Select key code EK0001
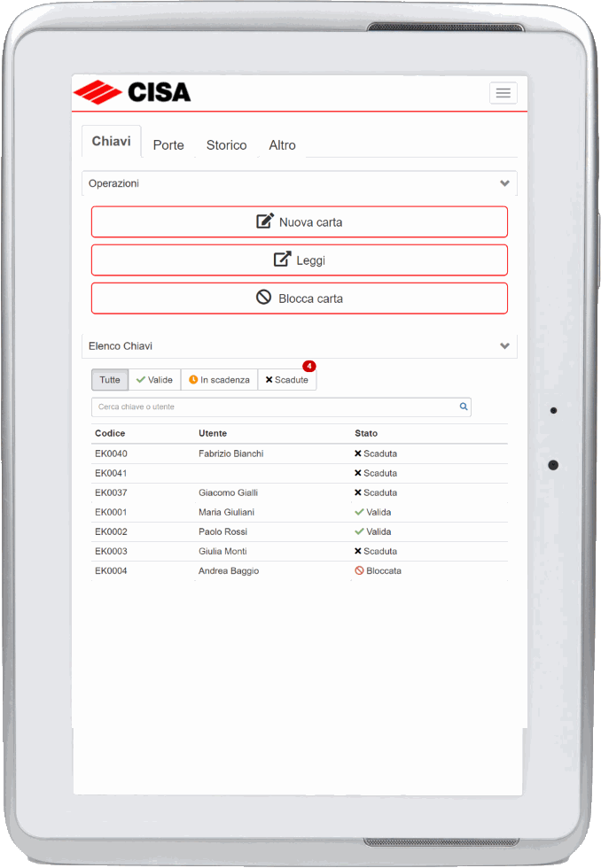The height and width of the screenshot is (868, 601). point(111,512)
